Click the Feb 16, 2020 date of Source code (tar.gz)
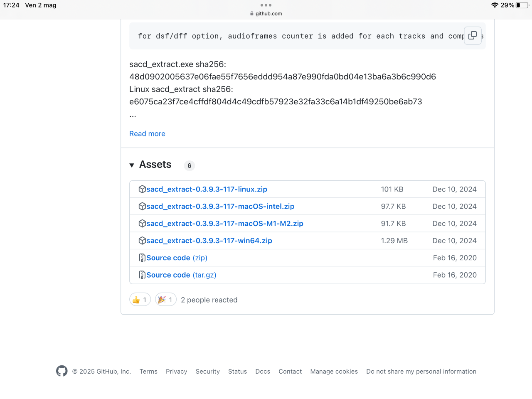The height and width of the screenshot is (399, 532). pyautogui.click(x=455, y=275)
